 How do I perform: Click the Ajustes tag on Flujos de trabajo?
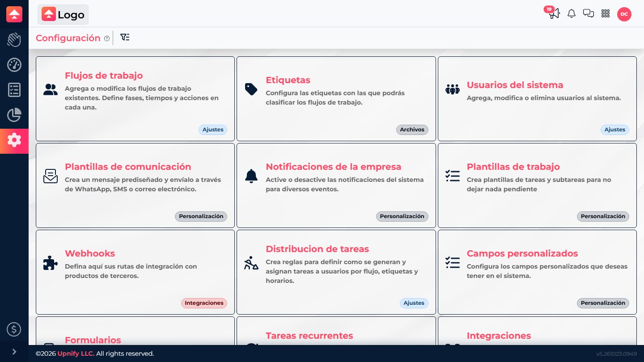tap(213, 130)
